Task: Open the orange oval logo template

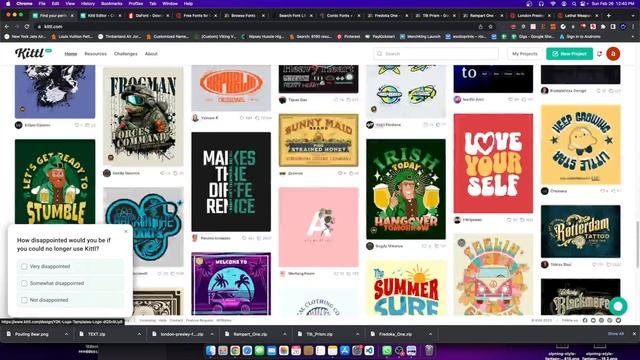Action: [x=231, y=88]
